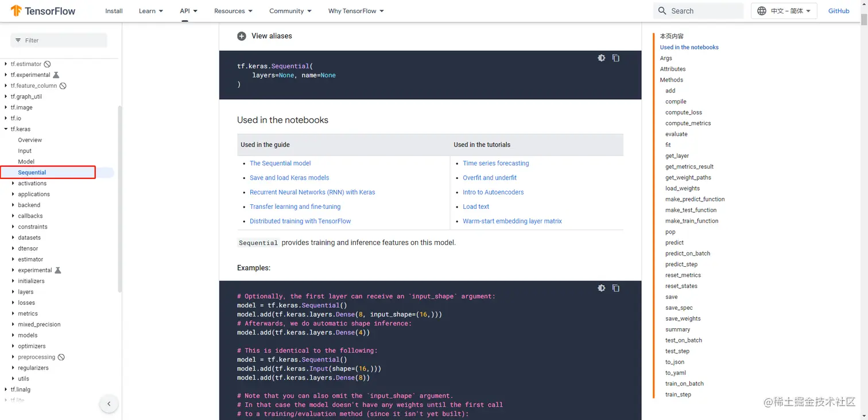The image size is (868, 420).
Task: Jump to Methods in page contents
Action: click(x=671, y=80)
